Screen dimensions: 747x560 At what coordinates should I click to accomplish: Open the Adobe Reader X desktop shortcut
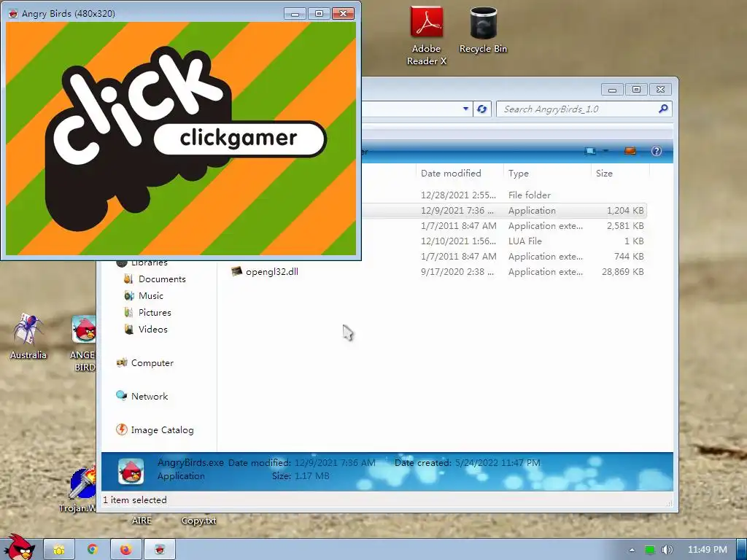coord(427,36)
